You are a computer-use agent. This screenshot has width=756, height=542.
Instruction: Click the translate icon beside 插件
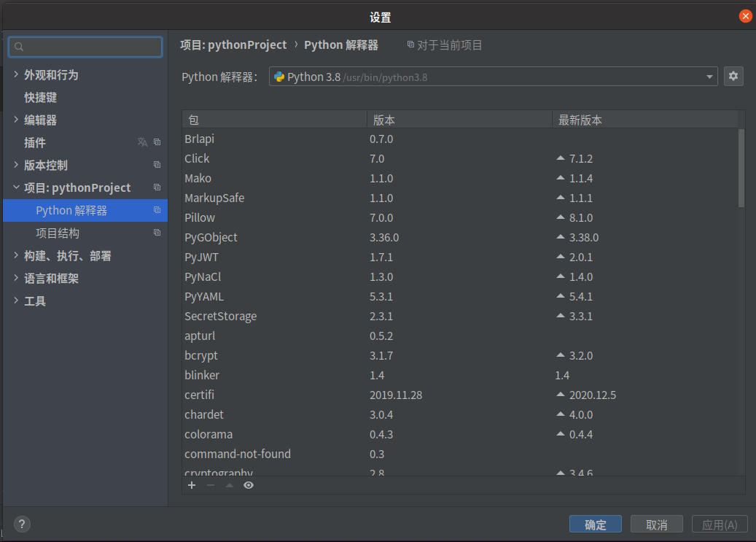point(142,142)
